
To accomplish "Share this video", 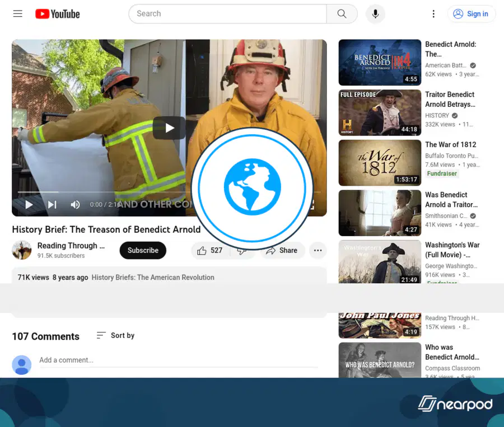I will 282,250.
